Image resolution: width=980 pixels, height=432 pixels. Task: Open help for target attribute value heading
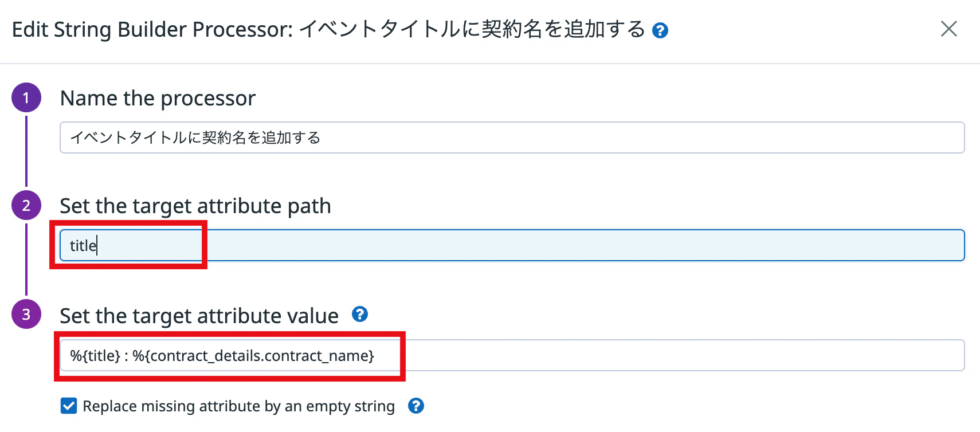360,314
